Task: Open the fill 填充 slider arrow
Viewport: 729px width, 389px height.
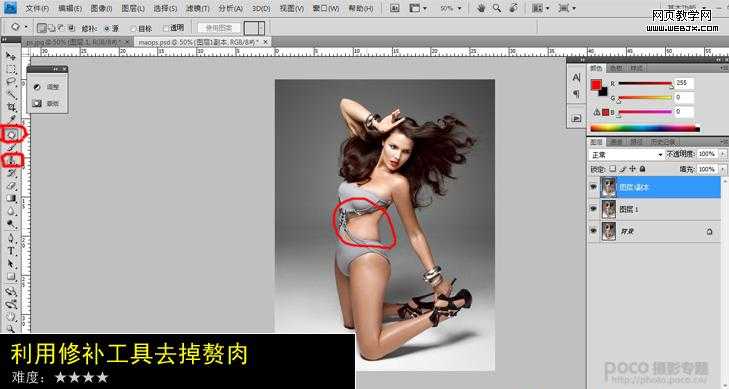Action: (722, 170)
